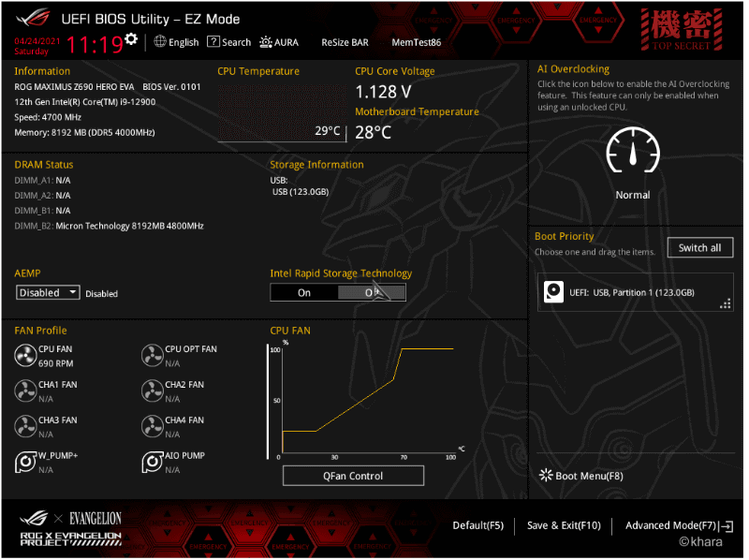Image resolution: width=749 pixels, height=560 pixels.
Task: Click the Boot Priority heading
Action: pos(565,237)
